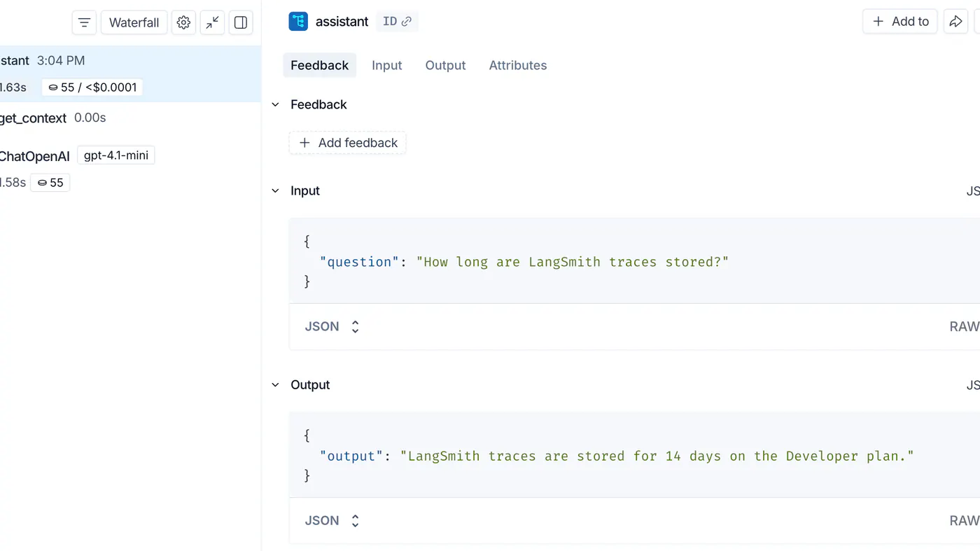Open the Waterfall view dropdown
Viewport: 980px width, 551px height.
134,22
